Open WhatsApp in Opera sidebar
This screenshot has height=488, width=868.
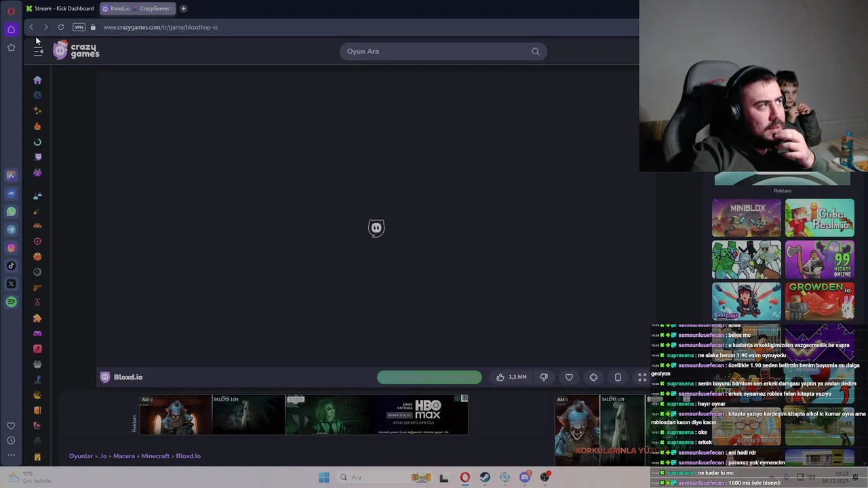11,211
